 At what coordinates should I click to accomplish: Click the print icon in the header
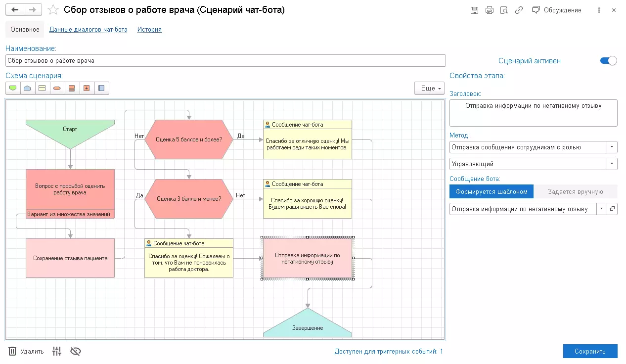click(x=489, y=10)
